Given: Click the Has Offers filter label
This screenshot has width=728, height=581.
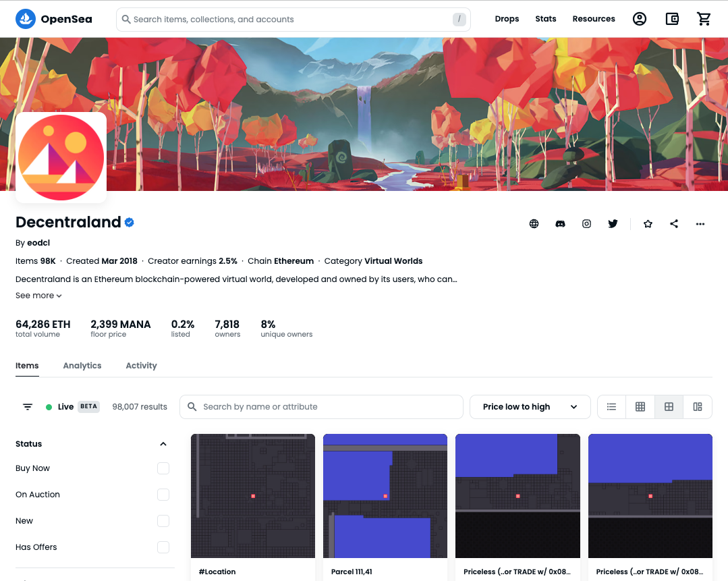Looking at the screenshot, I should [x=36, y=547].
